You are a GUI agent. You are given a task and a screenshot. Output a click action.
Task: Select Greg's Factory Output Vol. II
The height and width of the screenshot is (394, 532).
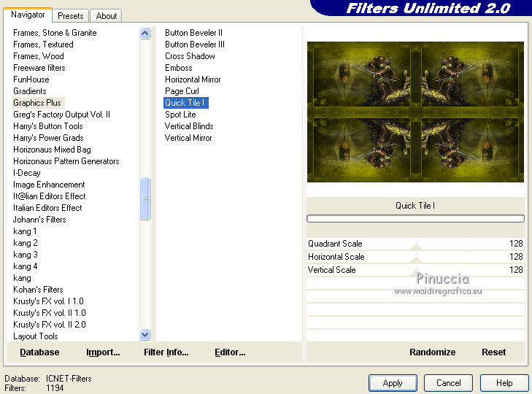point(61,115)
